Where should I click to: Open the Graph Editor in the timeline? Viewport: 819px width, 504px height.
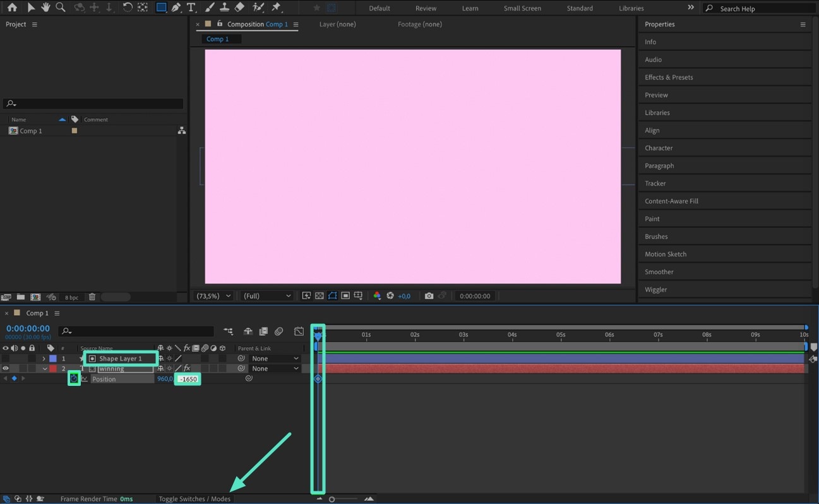[x=299, y=331]
